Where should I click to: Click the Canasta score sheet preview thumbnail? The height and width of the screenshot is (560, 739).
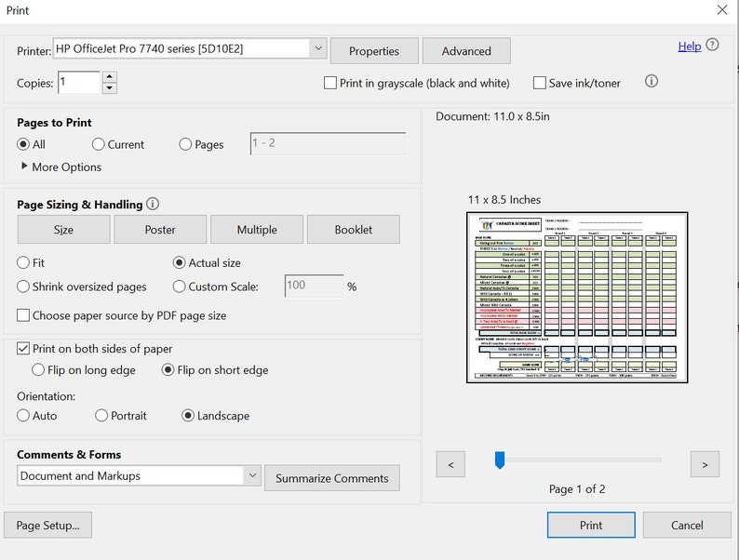[577, 297]
